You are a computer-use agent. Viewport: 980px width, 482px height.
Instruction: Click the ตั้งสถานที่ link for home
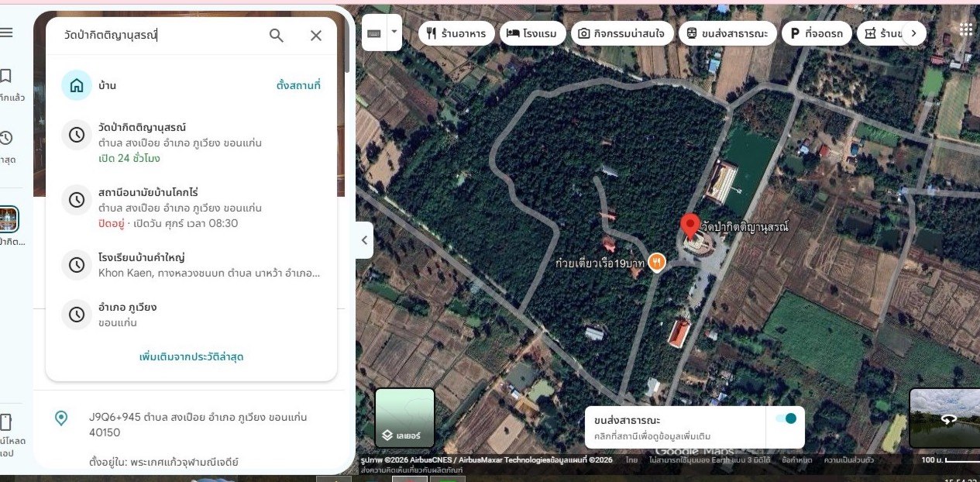[298, 85]
